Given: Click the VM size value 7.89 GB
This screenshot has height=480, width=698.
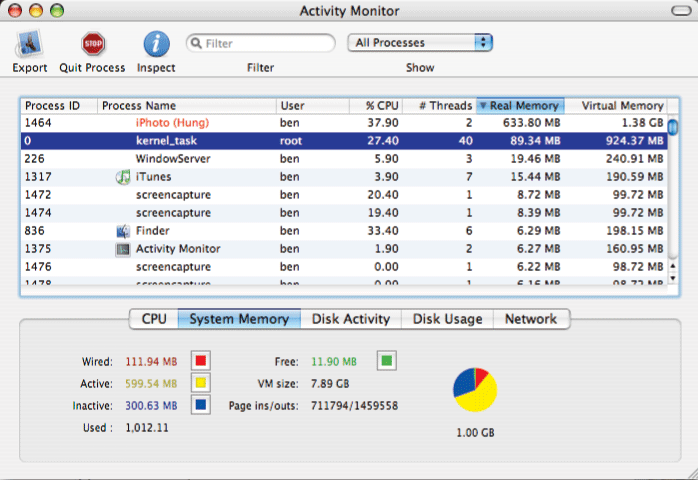Looking at the screenshot, I should tap(330, 383).
